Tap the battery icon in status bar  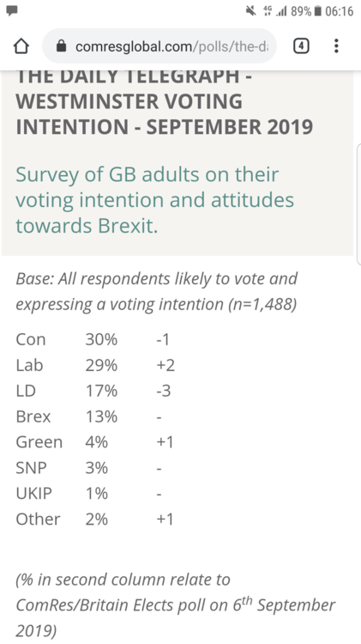pos(317,11)
